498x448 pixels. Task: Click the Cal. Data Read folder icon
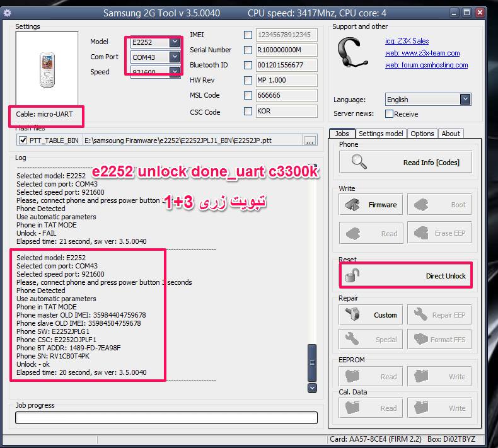click(x=352, y=408)
